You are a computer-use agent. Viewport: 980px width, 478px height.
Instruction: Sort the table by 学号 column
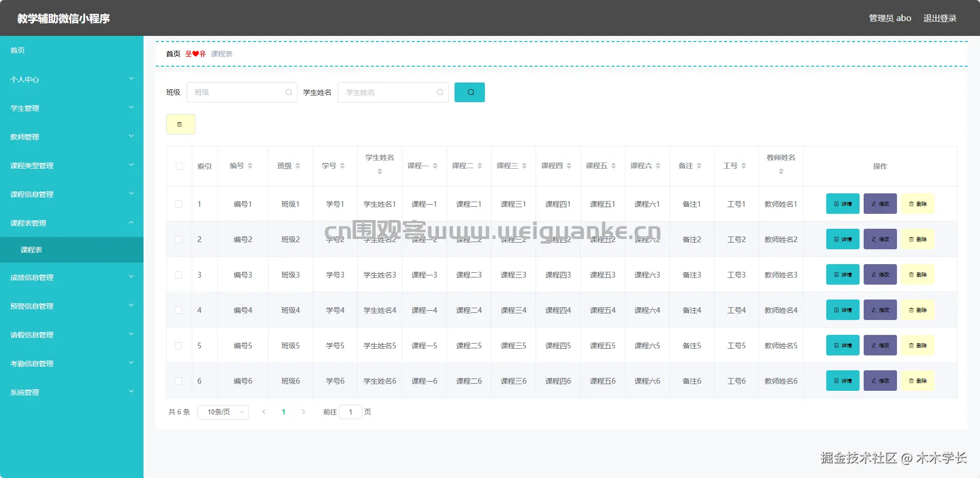pos(344,166)
